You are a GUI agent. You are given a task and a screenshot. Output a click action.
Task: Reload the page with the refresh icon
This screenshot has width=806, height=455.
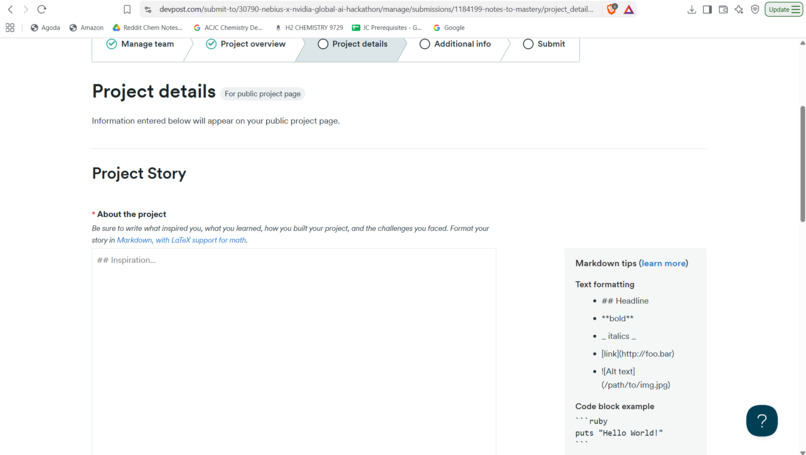(42, 9)
